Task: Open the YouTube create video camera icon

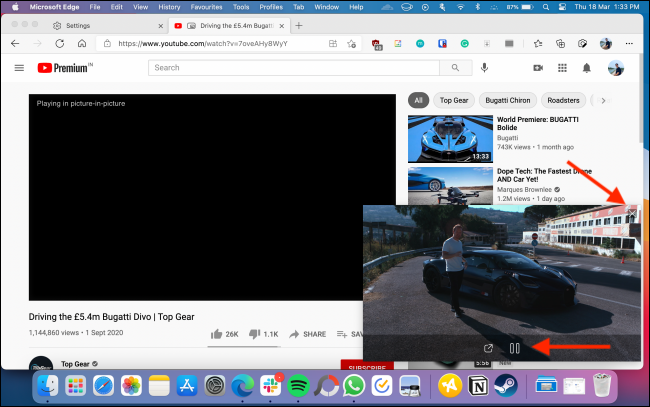Action: [537, 68]
